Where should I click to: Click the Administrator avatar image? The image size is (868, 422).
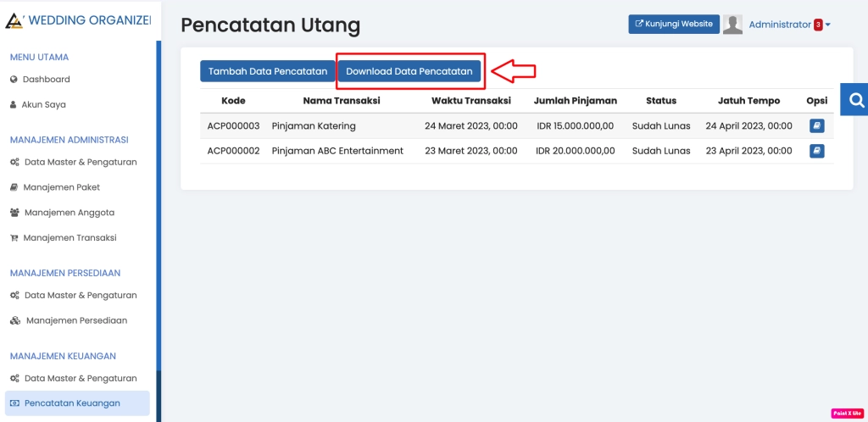click(x=732, y=25)
